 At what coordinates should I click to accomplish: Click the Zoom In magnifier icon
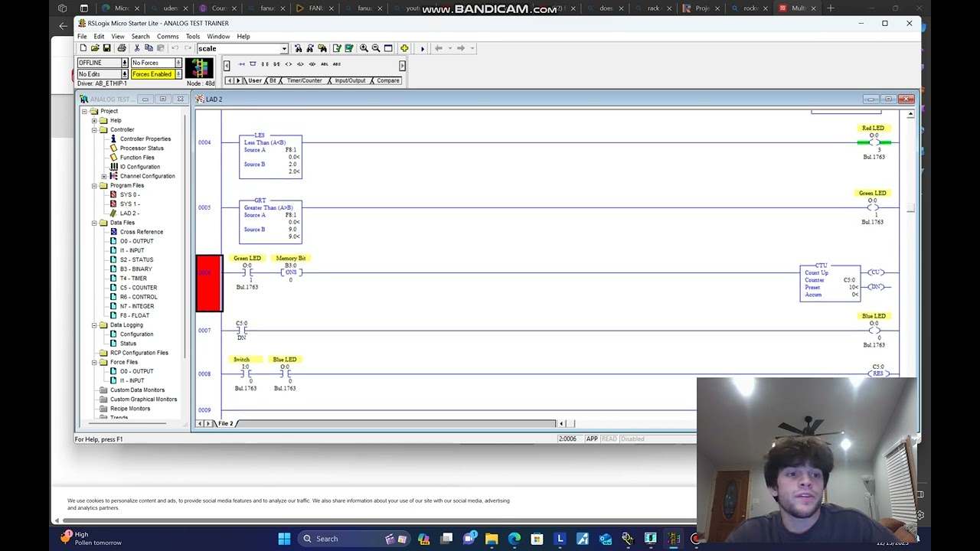tap(364, 48)
